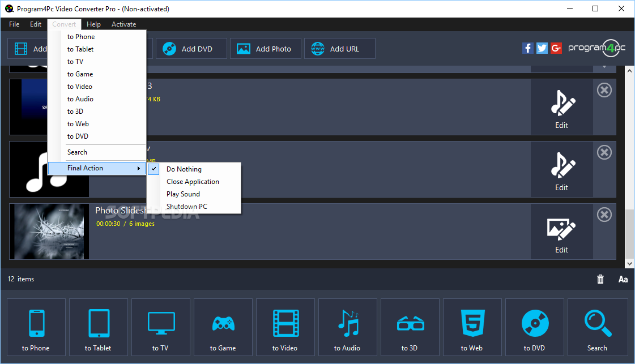Viewport: 635px width, 364px height.
Task: Select Shutdown PC final action
Action: click(x=194, y=207)
